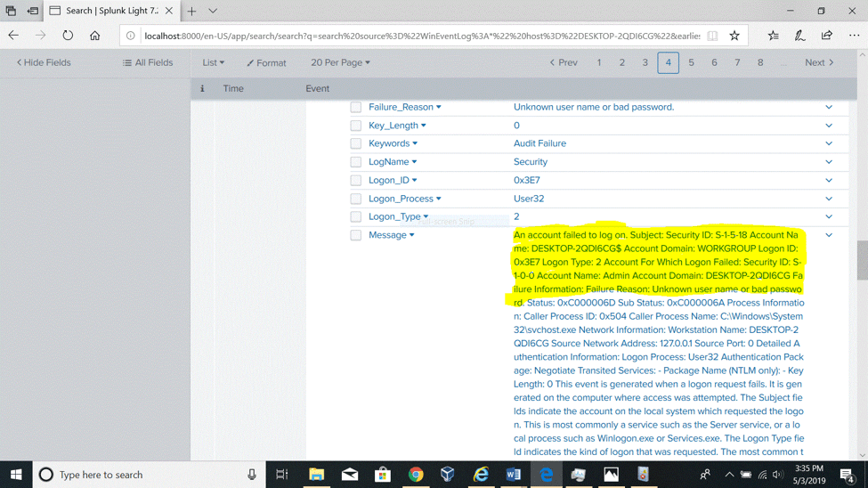Click the browser address bar URL
868x488 pixels.
422,36
